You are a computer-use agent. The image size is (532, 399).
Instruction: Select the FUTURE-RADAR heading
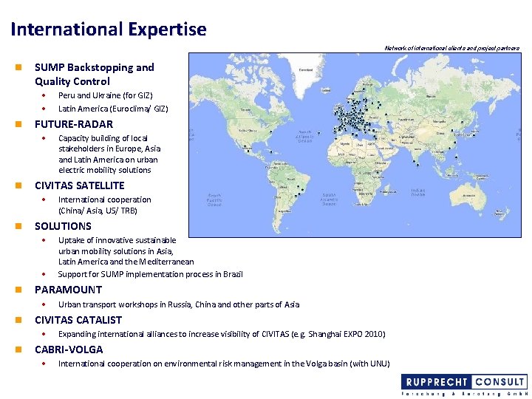74,124
